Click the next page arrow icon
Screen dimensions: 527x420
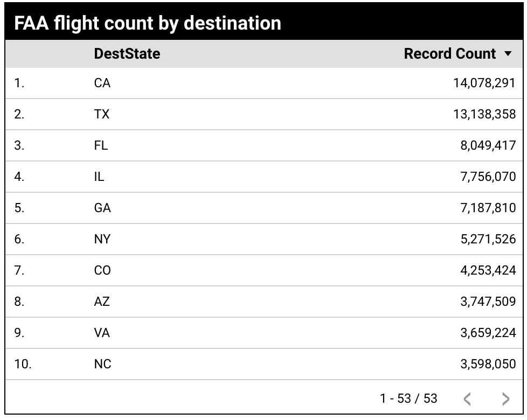click(505, 398)
